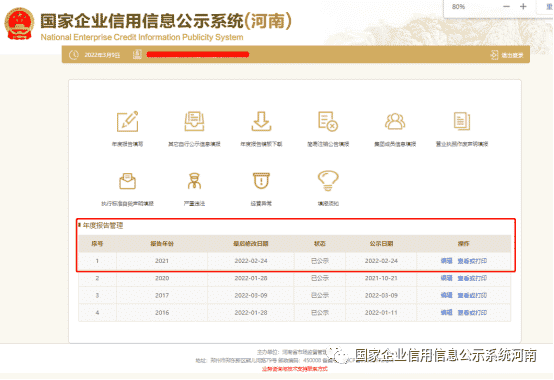Viewport: 554px width, 380px height.
Task: Open the 严重违法 officer icon
Action: click(194, 181)
